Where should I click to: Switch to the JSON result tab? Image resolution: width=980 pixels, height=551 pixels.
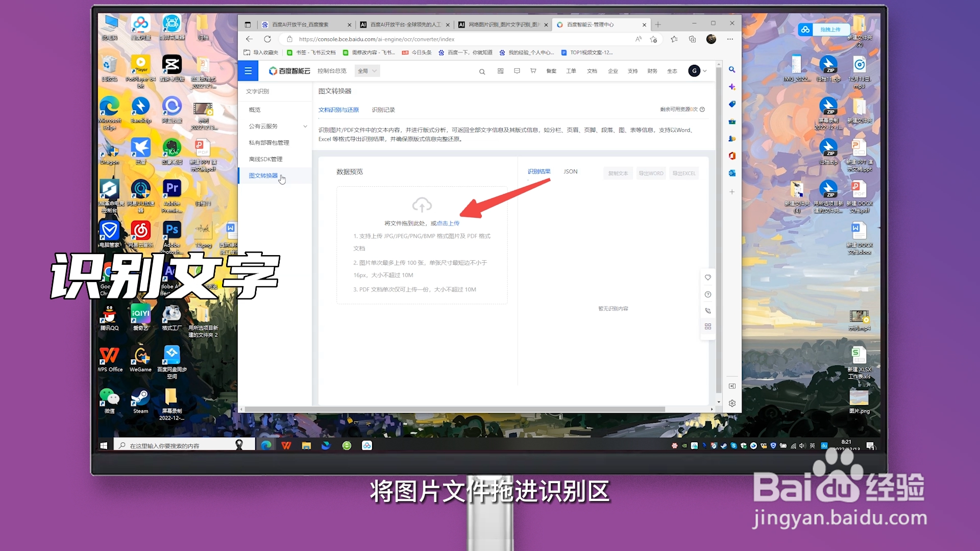tap(570, 171)
